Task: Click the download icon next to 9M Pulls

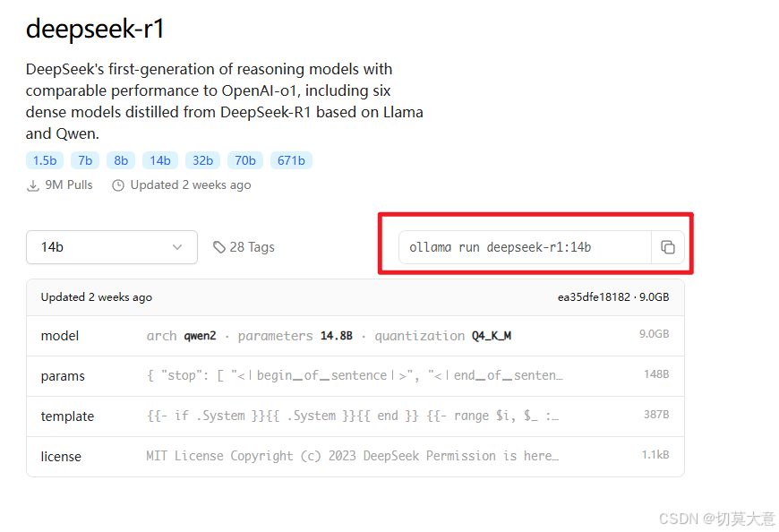Action: [x=33, y=185]
